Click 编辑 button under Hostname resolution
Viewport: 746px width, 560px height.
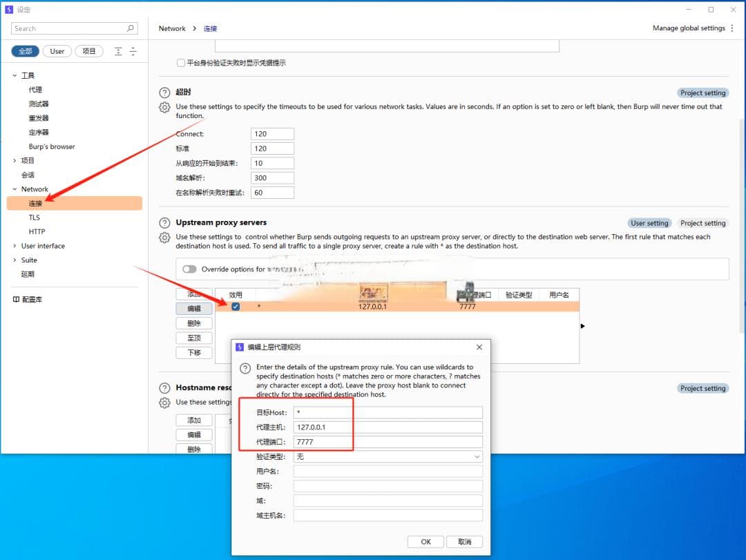194,435
